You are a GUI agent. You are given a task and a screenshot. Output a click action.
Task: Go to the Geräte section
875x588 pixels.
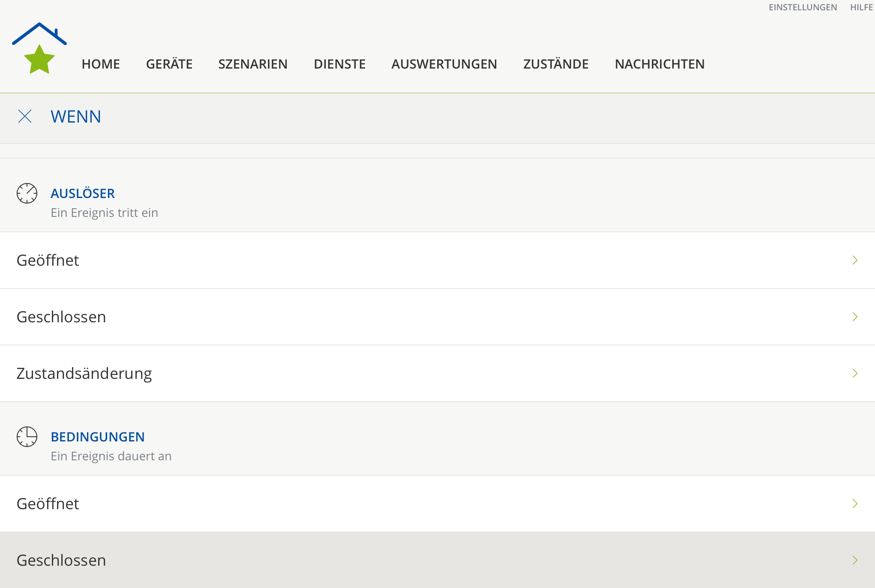[x=169, y=64]
